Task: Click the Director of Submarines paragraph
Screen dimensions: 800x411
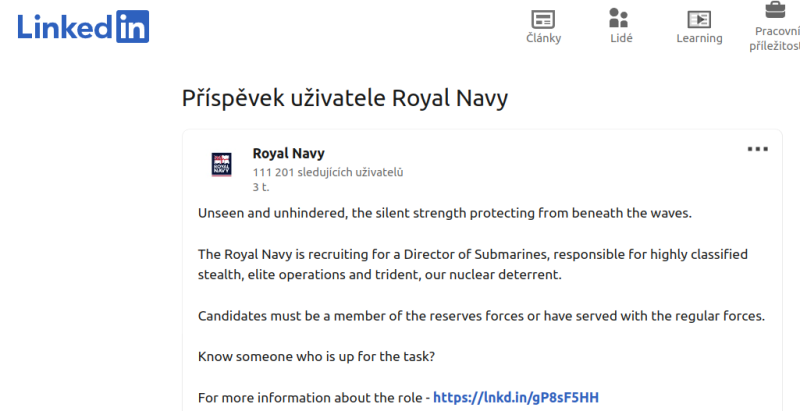Action: point(472,264)
